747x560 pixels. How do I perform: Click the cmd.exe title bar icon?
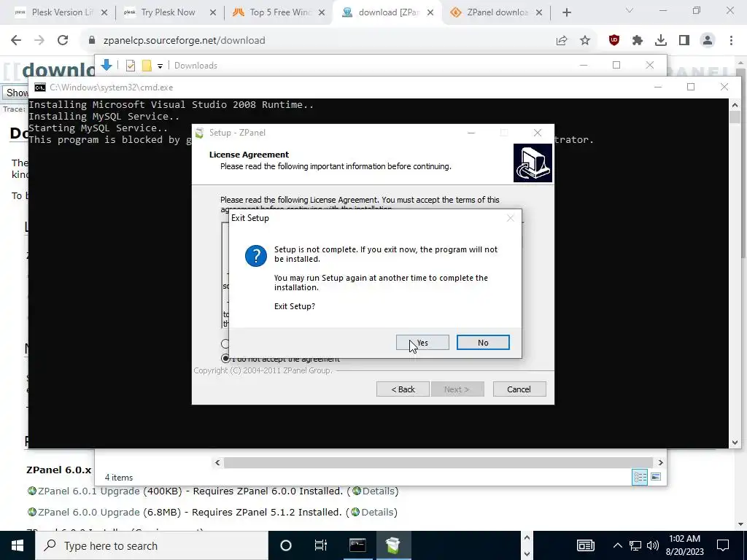40,87
